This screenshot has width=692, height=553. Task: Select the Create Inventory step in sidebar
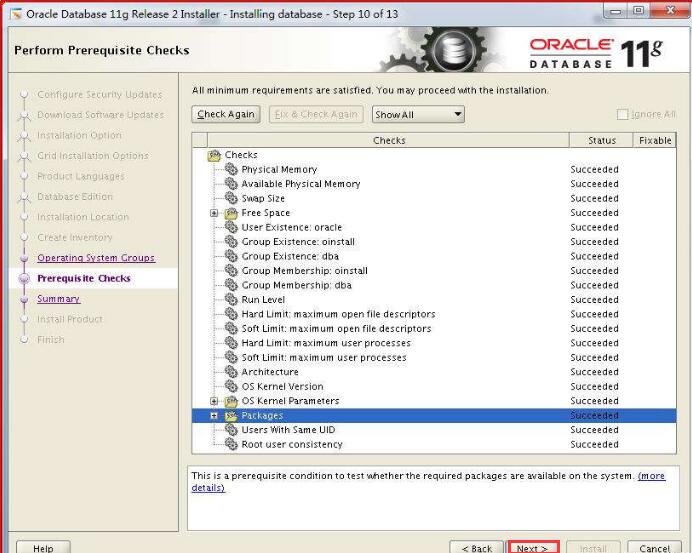click(75, 237)
